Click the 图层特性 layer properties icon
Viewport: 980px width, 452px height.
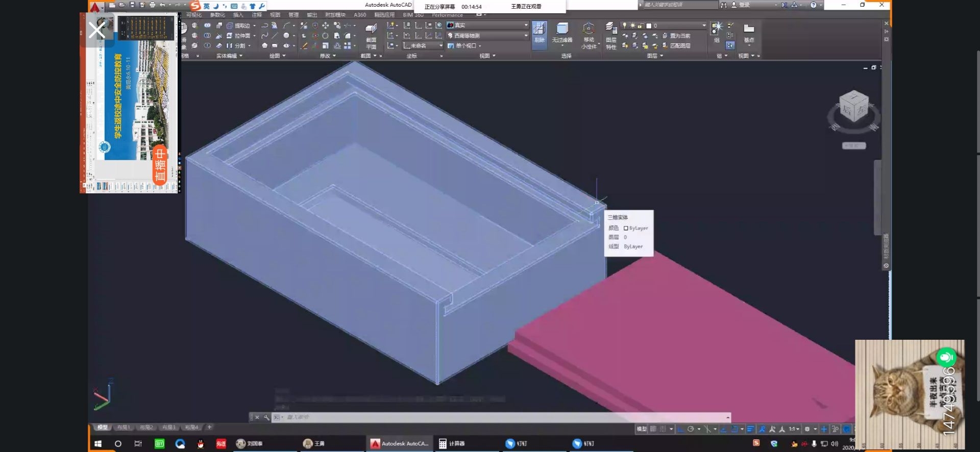tap(611, 35)
